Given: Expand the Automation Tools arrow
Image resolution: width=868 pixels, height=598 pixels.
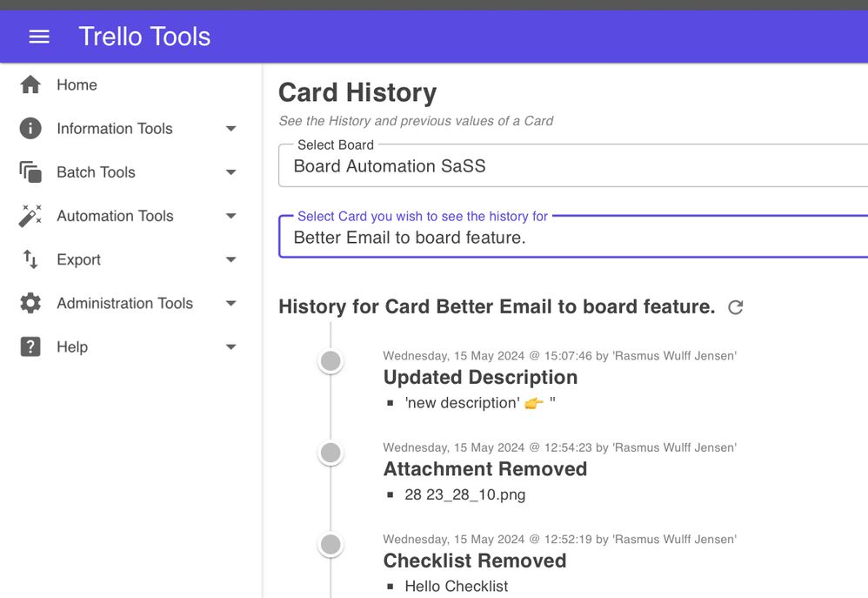Looking at the screenshot, I should click(231, 216).
